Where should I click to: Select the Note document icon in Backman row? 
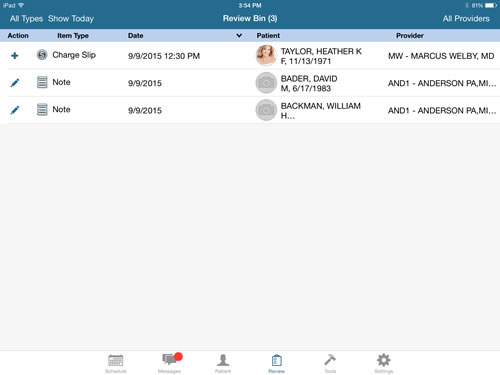(42, 109)
